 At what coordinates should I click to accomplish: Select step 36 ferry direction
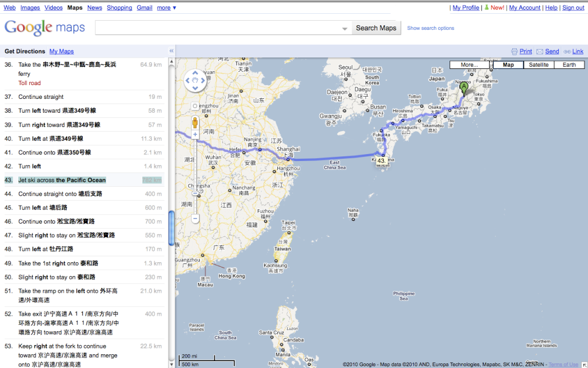tap(84, 74)
